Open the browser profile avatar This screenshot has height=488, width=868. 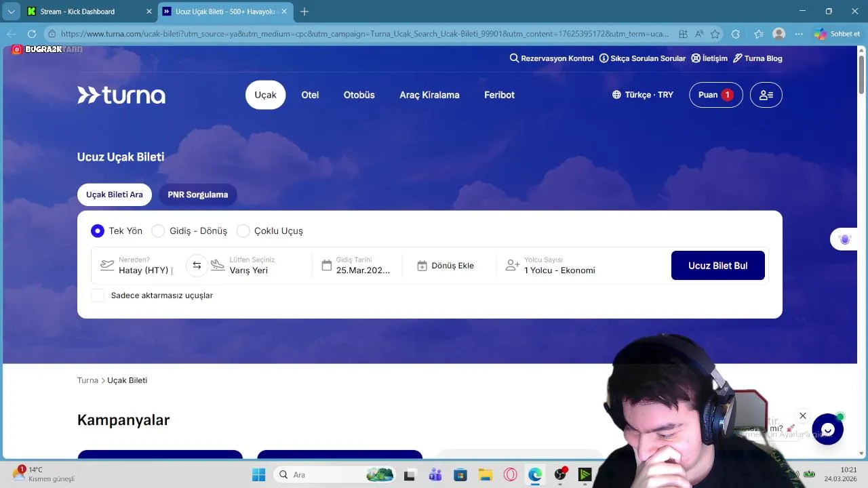click(x=779, y=34)
